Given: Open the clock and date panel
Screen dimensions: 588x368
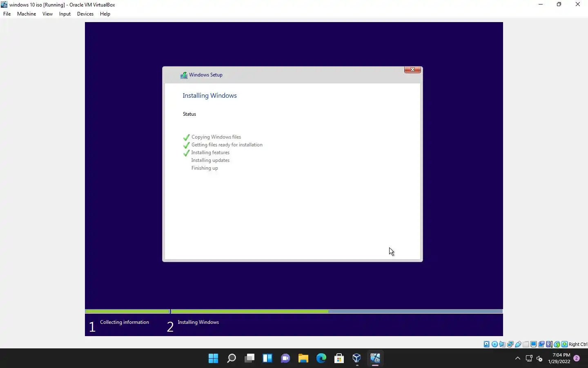Looking at the screenshot, I should point(559,359).
